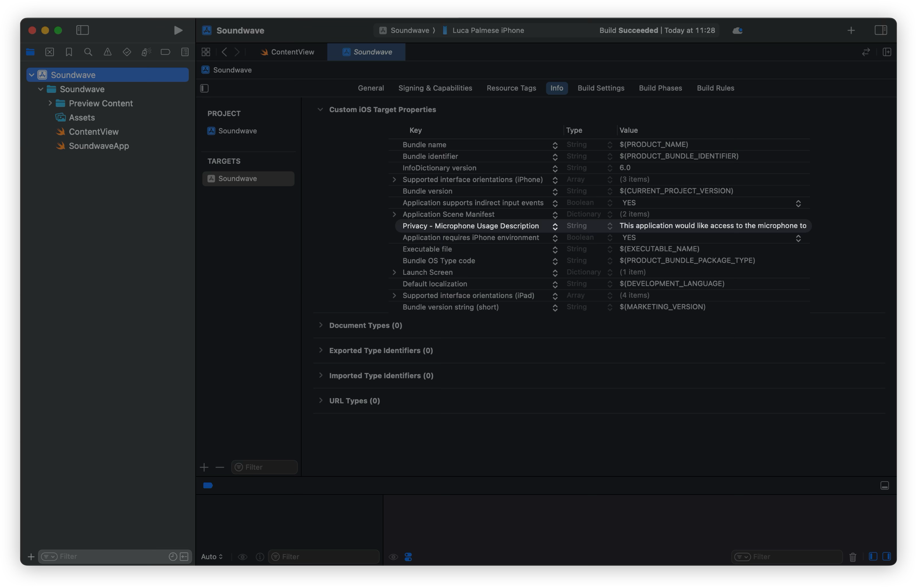The image size is (917, 588).
Task: Expand the Application Scene Manifest row
Action: tap(395, 214)
